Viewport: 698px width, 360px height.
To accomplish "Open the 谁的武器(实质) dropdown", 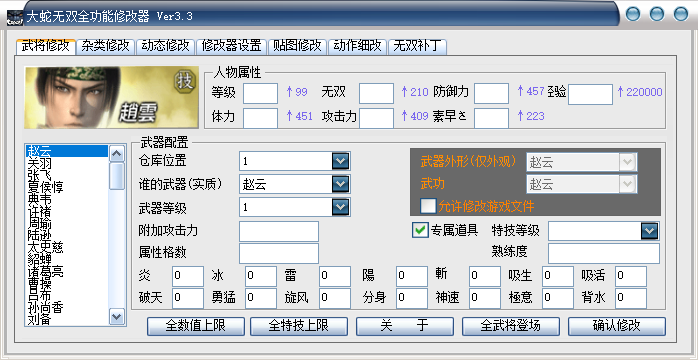I will tap(340, 184).
